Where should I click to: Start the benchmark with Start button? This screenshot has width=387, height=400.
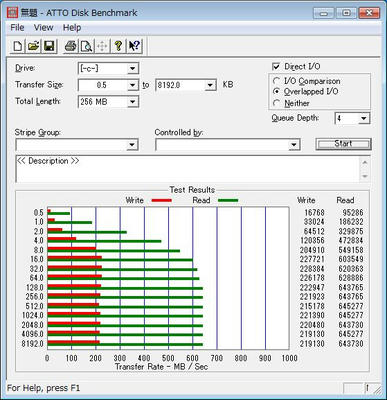point(343,144)
